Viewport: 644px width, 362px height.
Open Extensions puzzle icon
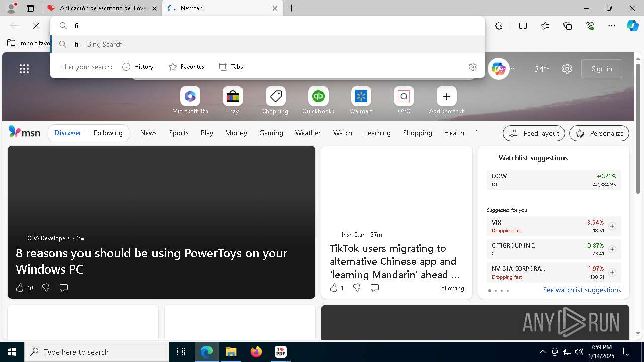coord(499,26)
